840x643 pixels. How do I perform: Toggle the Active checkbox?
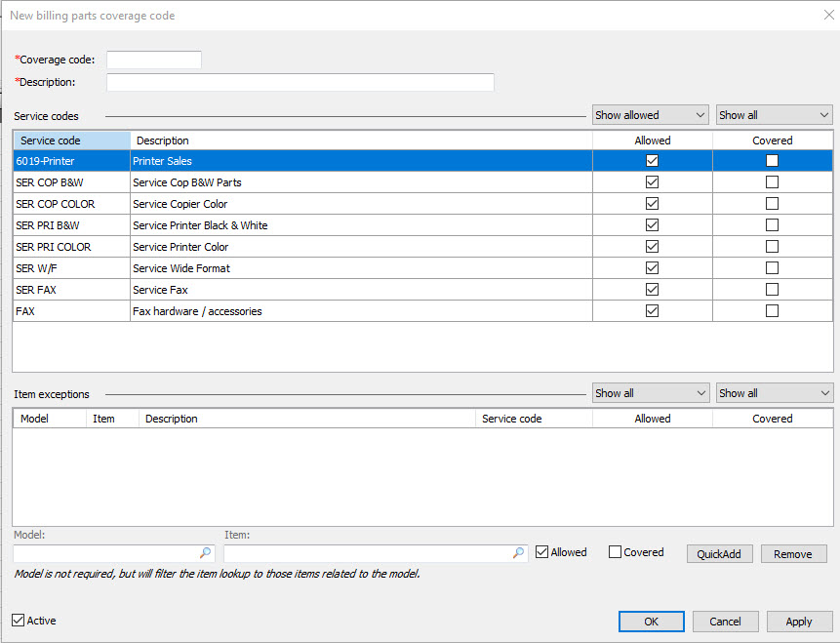(18, 620)
